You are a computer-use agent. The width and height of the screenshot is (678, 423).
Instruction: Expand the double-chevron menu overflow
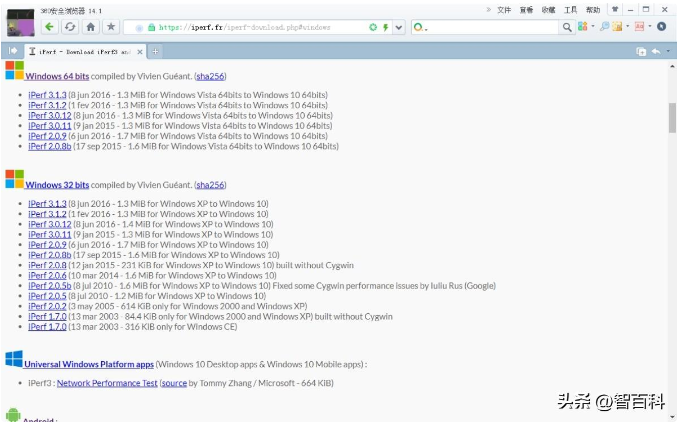pyautogui.click(x=489, y=10)
